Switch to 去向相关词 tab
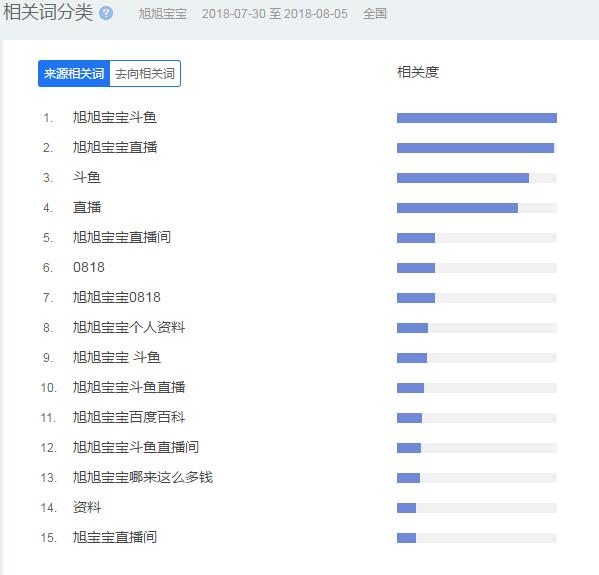 145,73
